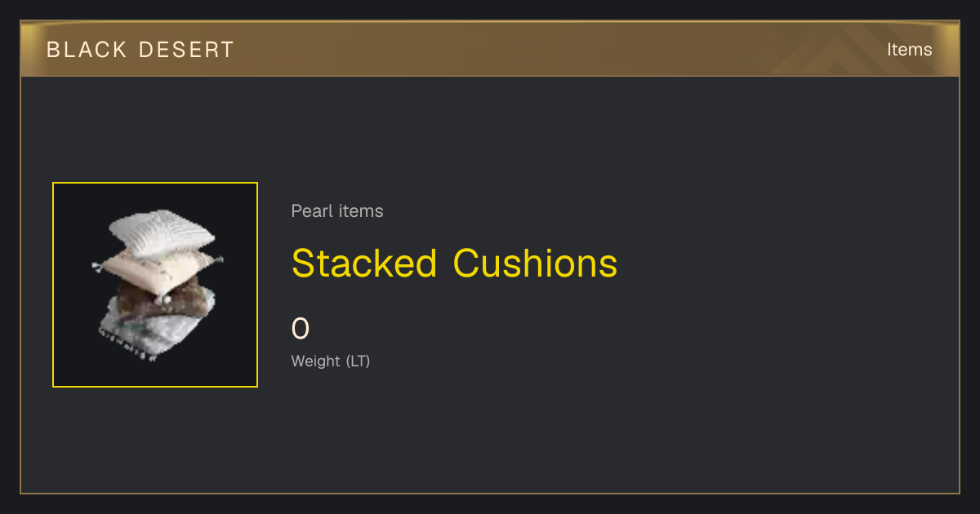Go to the BLACK DESERT home title
The height and width of the screenshot is (514, 980).
click(140, 50)
